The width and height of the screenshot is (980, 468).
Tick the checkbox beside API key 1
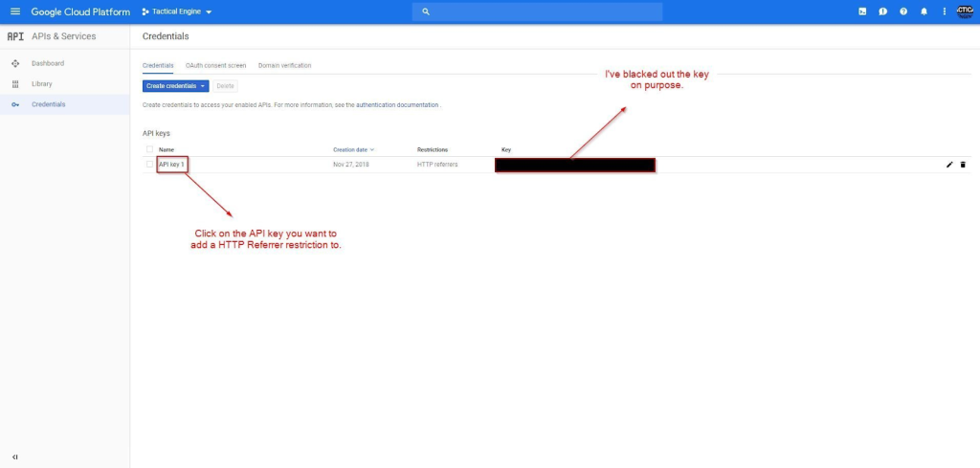[149, 165]
